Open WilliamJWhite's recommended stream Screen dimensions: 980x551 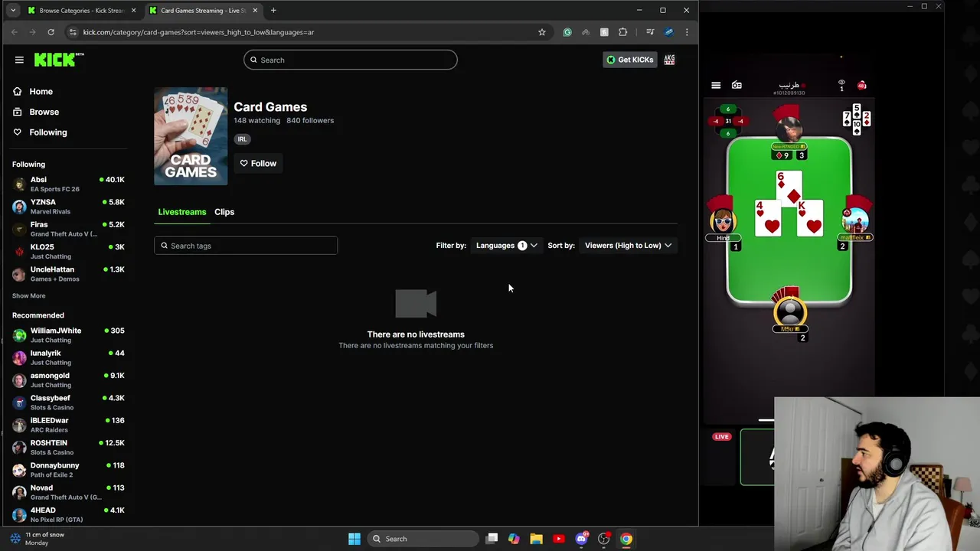(68, 335)
